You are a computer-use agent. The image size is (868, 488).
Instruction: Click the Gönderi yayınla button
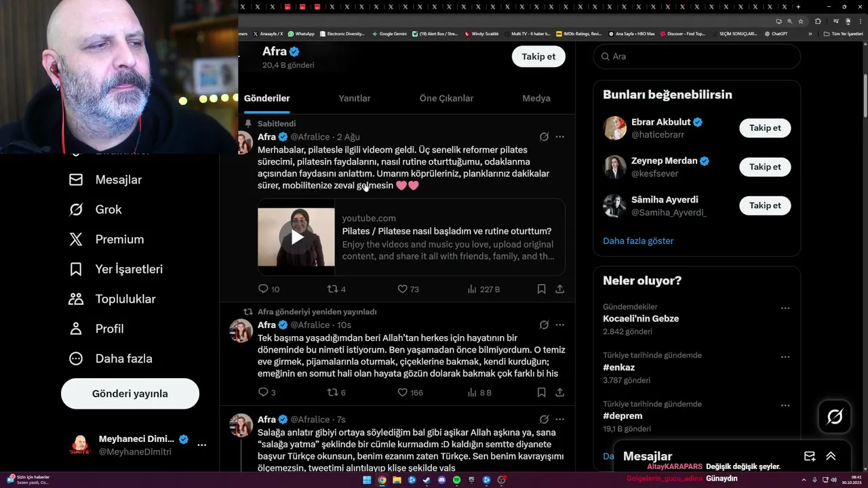pos(130,394)
